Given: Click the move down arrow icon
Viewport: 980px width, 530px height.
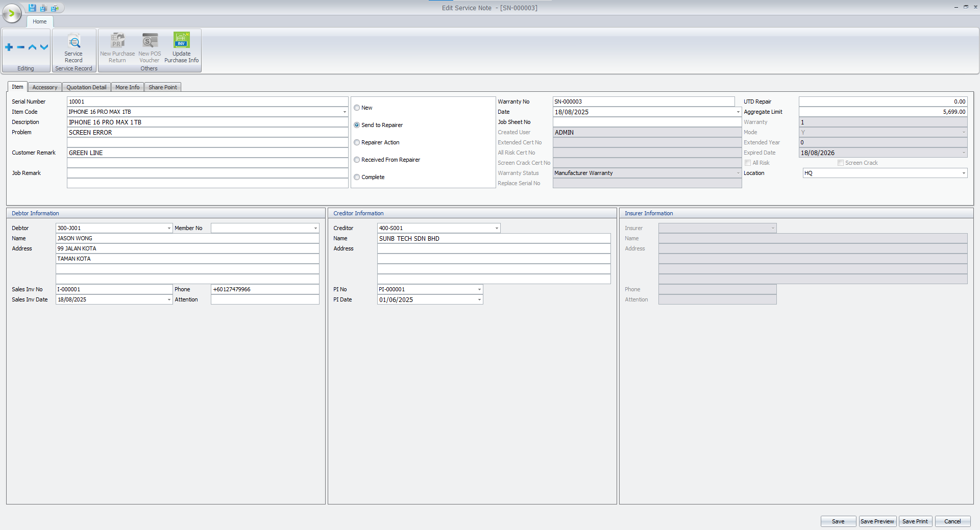Looking at the screenshot, I should tap(44, 47).
